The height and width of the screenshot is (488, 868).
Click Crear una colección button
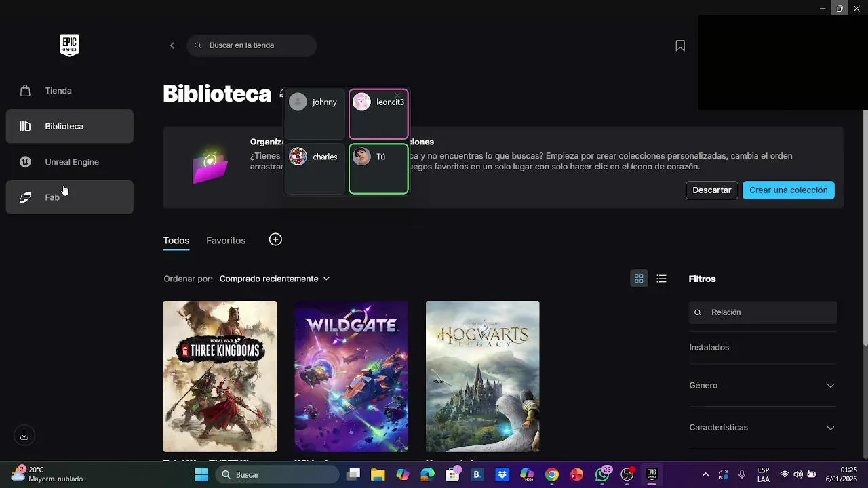click(789, 190)
